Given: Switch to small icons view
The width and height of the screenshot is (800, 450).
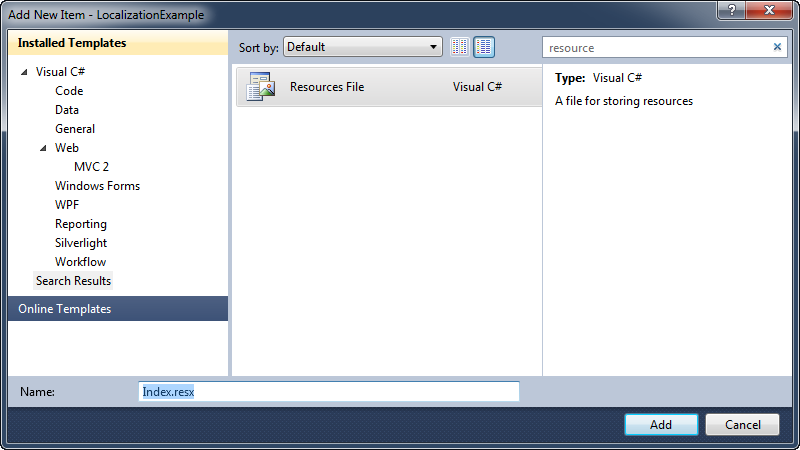Looking at the screenshot, I should [x=459, y=47].
